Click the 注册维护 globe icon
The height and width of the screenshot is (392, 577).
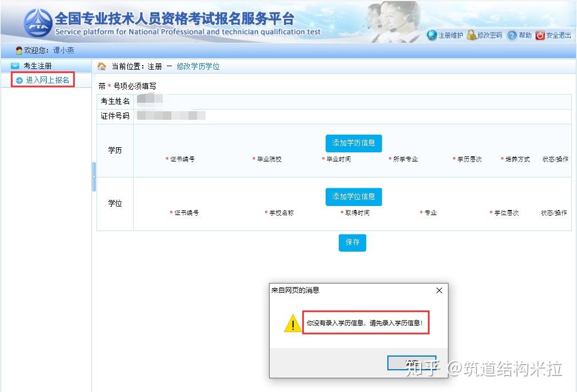point(432,35)
